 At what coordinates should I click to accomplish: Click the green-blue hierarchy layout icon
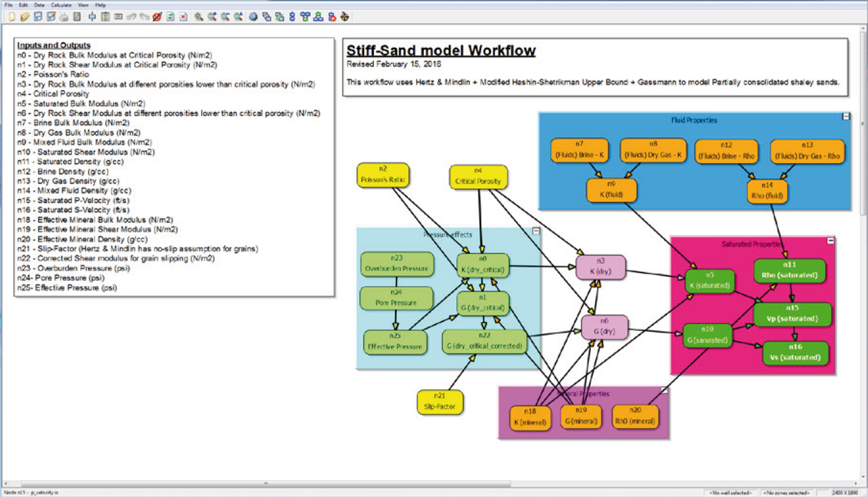[x=318, y=17]
